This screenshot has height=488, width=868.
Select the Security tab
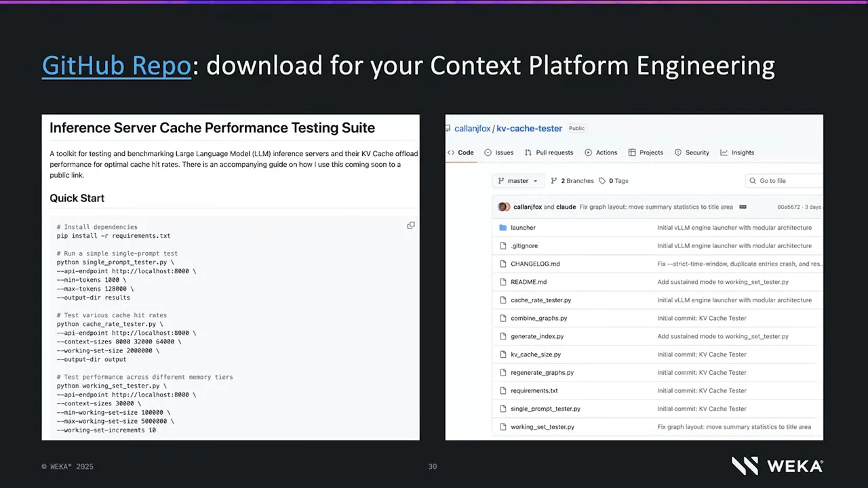pyautogui.click(x=692, y=152)
